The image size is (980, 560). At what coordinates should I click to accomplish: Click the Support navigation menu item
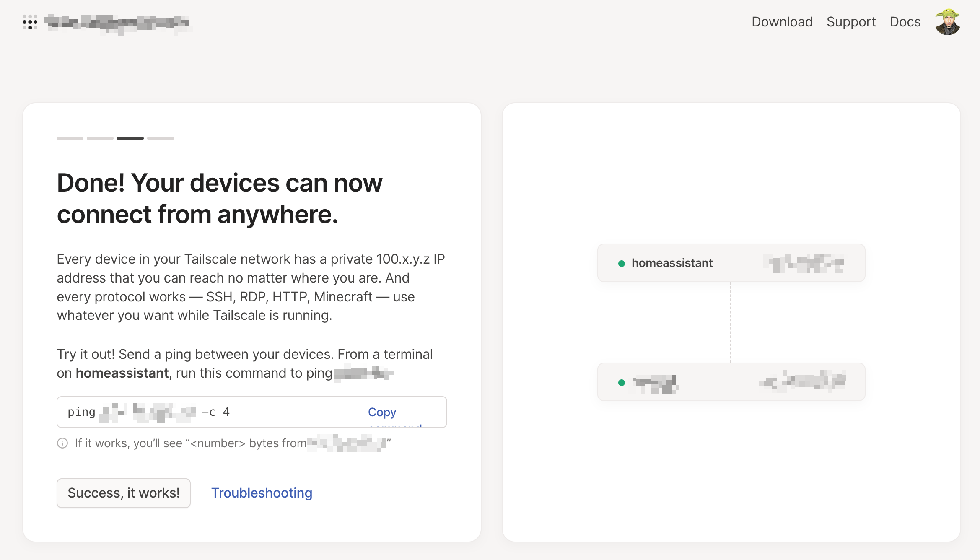pos(851,22)
